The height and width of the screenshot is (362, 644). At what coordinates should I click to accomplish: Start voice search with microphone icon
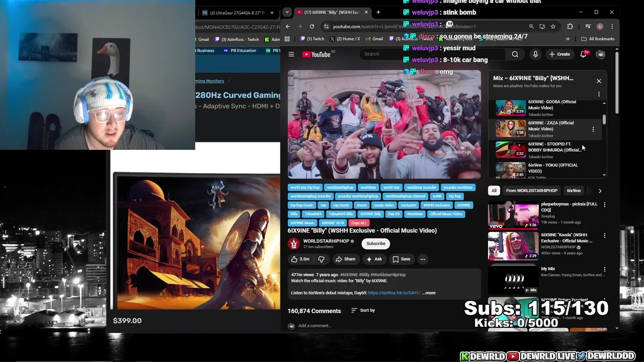(535, 54)
